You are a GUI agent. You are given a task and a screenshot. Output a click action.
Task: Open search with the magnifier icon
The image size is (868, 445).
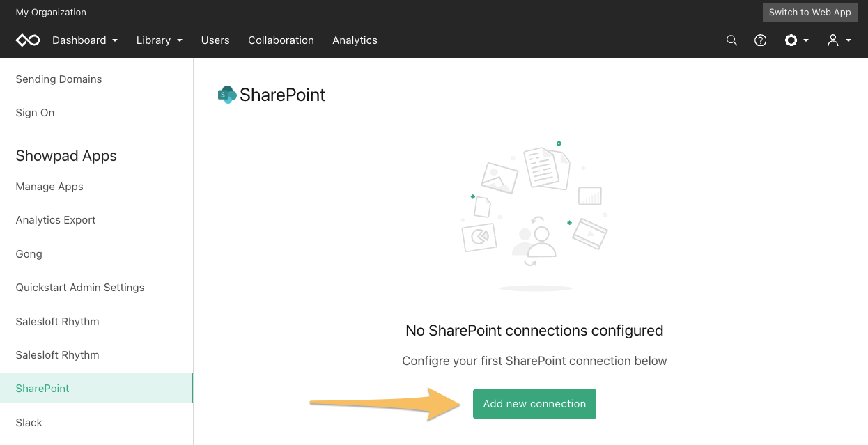[x=731, y=40]
